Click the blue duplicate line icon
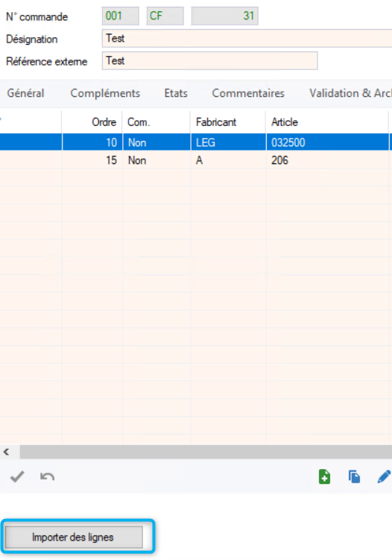 click(354, 476)
